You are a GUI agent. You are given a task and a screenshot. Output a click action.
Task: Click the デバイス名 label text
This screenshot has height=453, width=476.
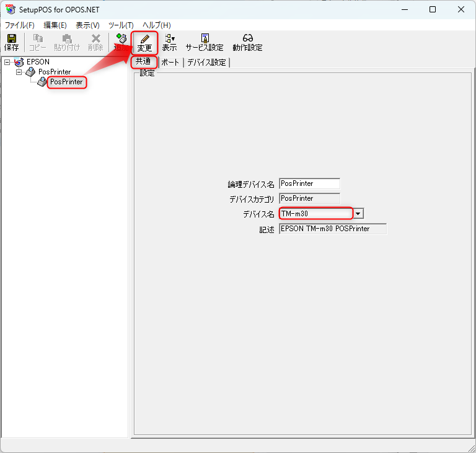258,214
